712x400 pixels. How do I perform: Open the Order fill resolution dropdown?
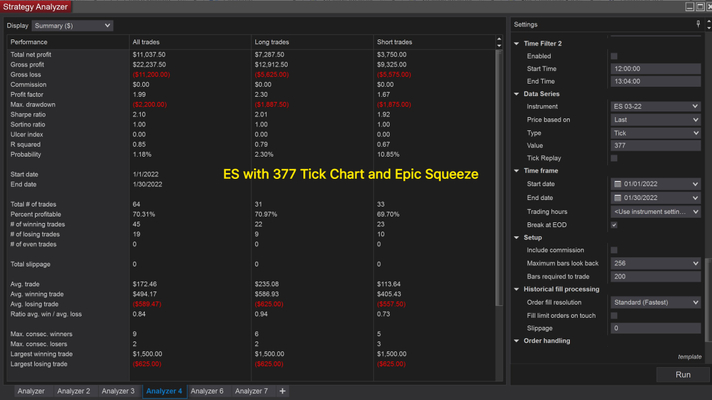coord(654,302)
